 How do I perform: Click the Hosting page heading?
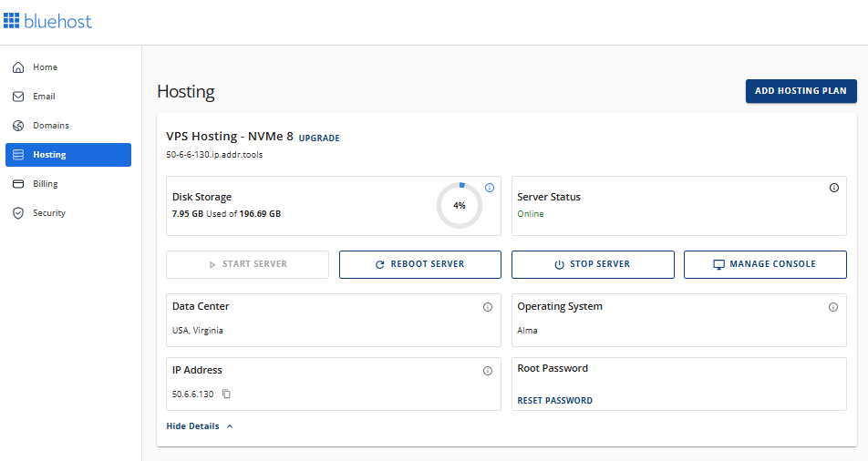click(x=186, y=92)
